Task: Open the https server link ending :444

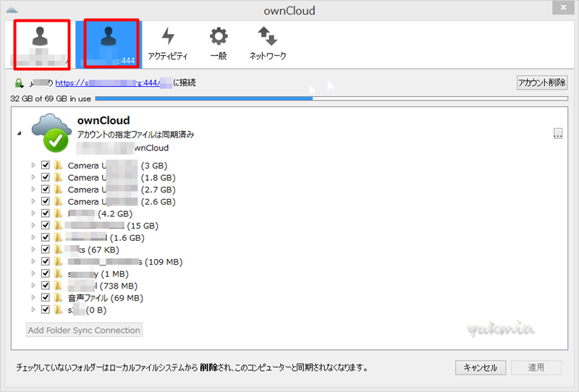Action: [x=114, y=82]
